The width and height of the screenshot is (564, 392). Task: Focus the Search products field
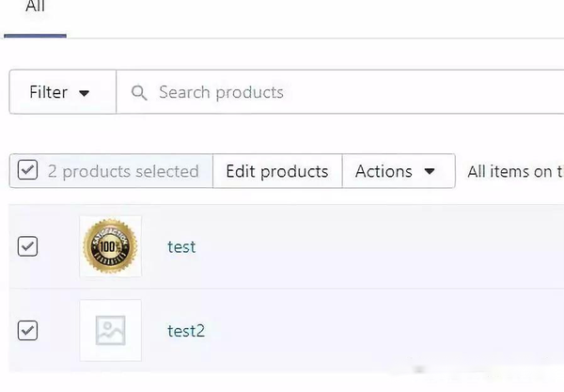click(x=340, y=92)
